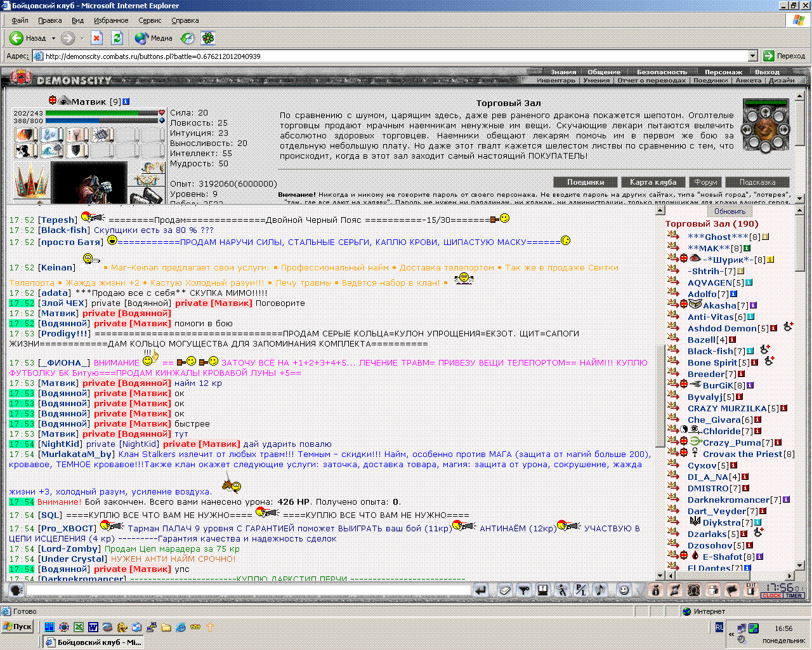Click the History icon next to Media

coord(188,38)
